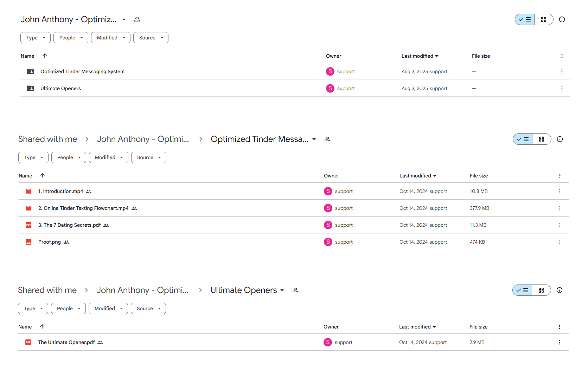Image resolution: width=588 pixels, height=369 pixels.
Task: Open Source filter in Optimized Tinder panel
Action: (149, 157)
